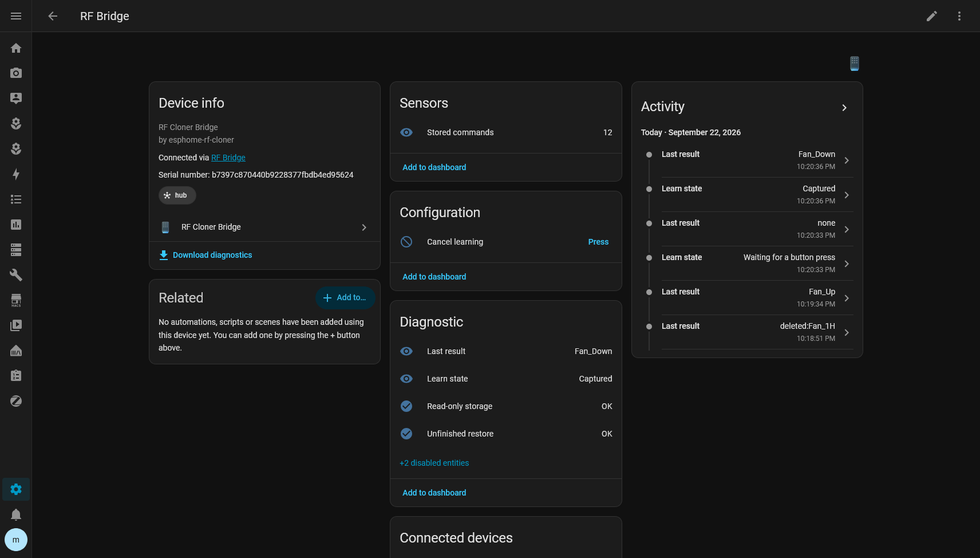Open the to-do list sidebar icon

pos(16,199)
